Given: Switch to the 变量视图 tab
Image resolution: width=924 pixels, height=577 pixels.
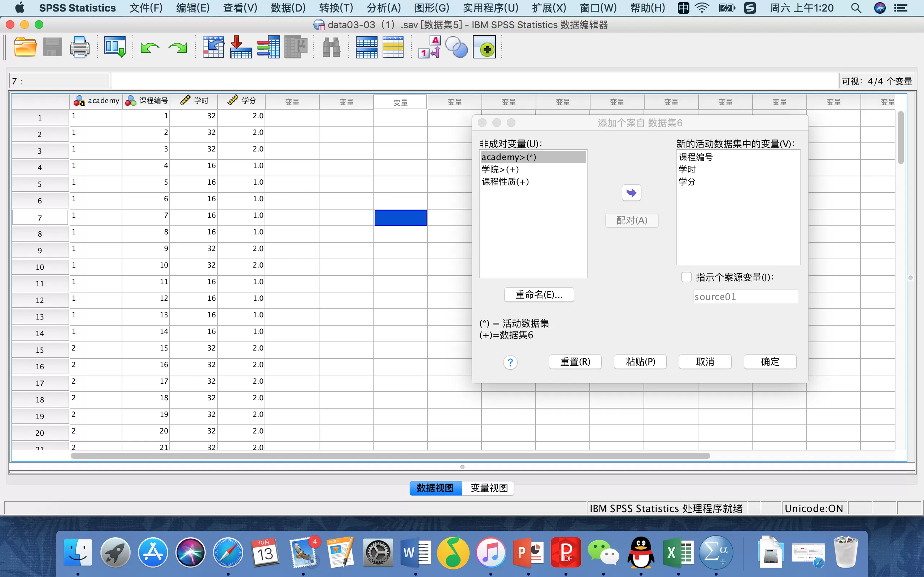Looking at the screenshot, I should click(488, 488).
